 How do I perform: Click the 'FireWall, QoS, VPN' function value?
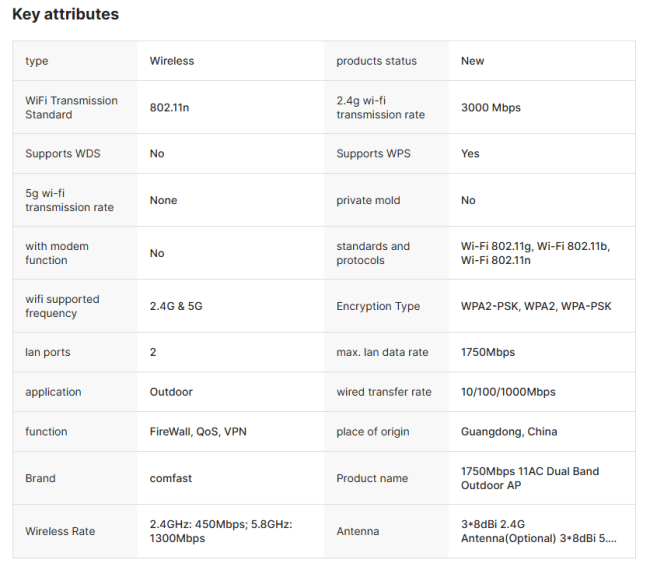(x=200, y=432)
